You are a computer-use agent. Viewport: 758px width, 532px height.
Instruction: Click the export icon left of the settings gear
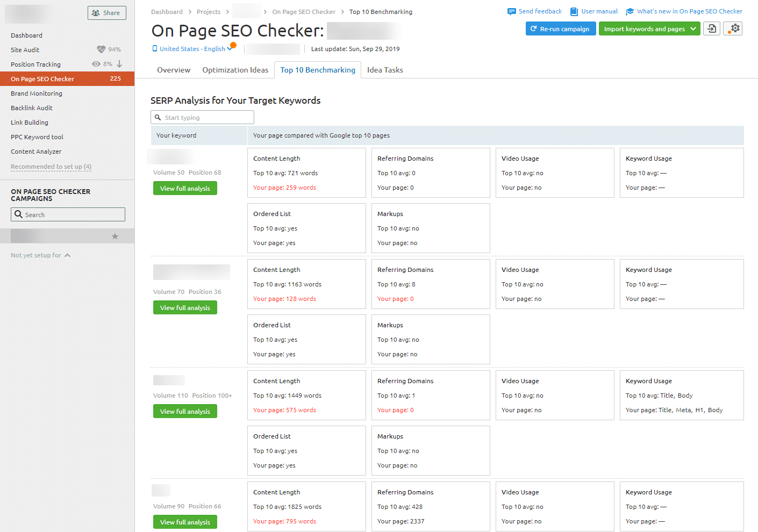[x=711, y=28]
